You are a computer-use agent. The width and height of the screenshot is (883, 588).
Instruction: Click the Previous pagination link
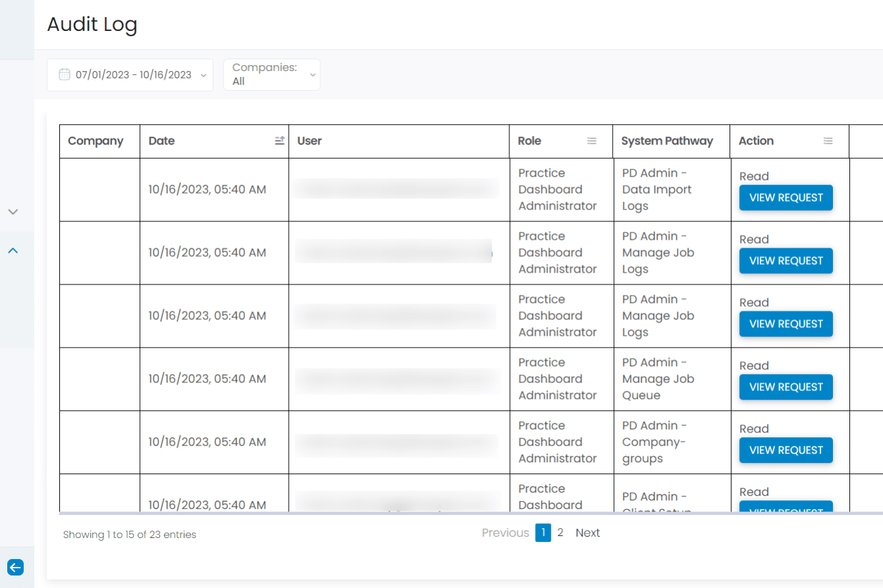pyautogui.click(x=505, y=533)
